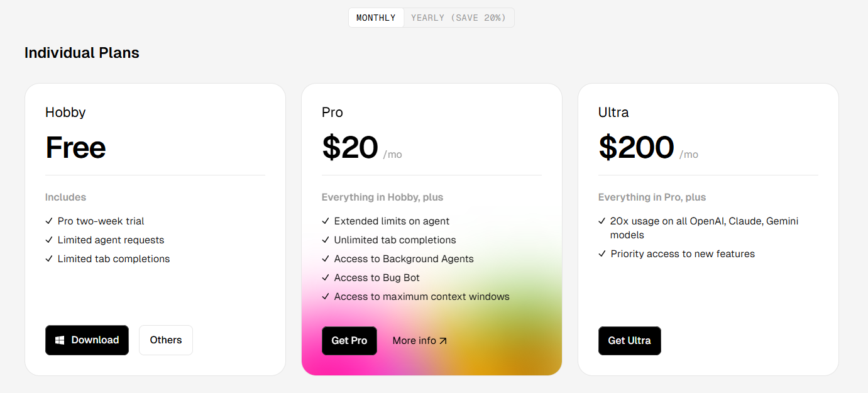The width and height of the screenshot is (868, 393).
Task: Click checkmark beside Pro two-week trial
Action: pos(49,221)
